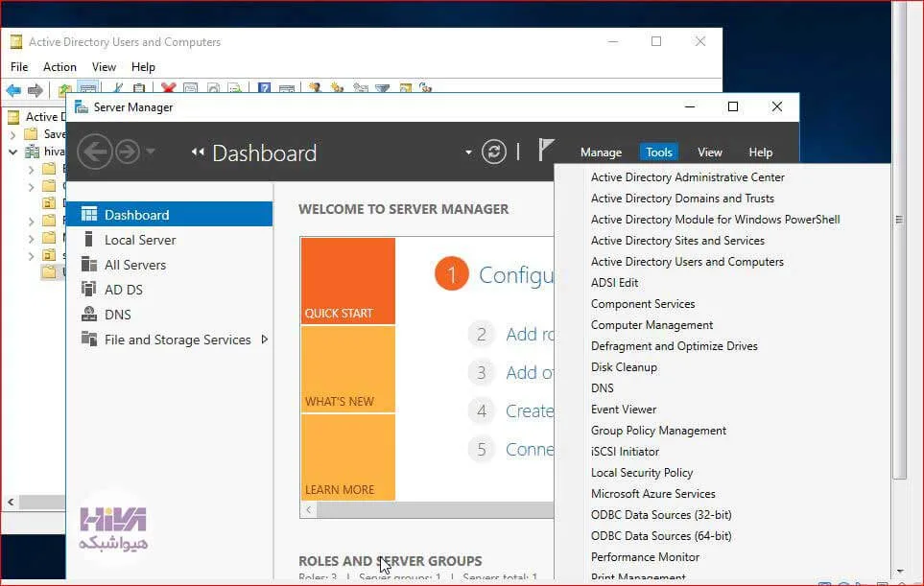This screenshot has width=924, height=586.
Task: Open Active Directory Administrative Center
Action: click(x=688, y=177)
